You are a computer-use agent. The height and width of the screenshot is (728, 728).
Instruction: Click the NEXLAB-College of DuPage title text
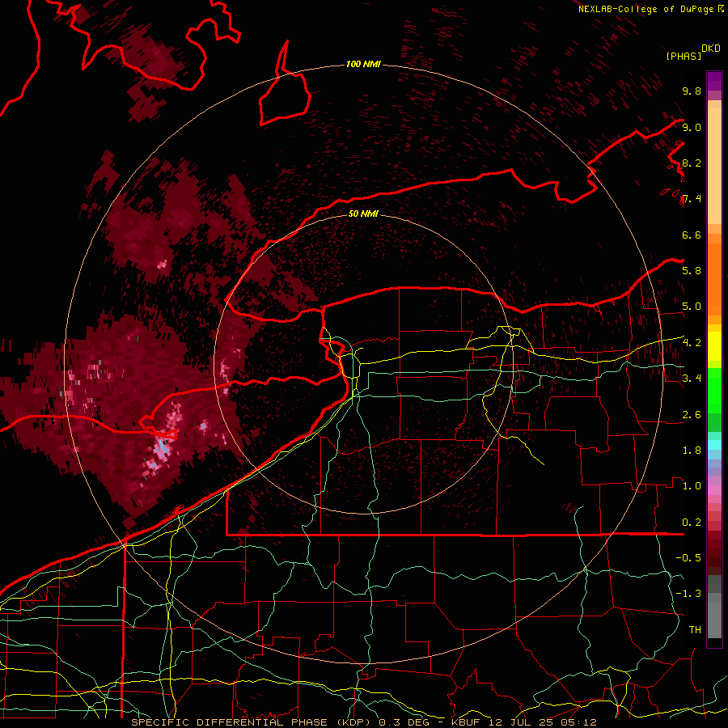(x=645, y=9)
